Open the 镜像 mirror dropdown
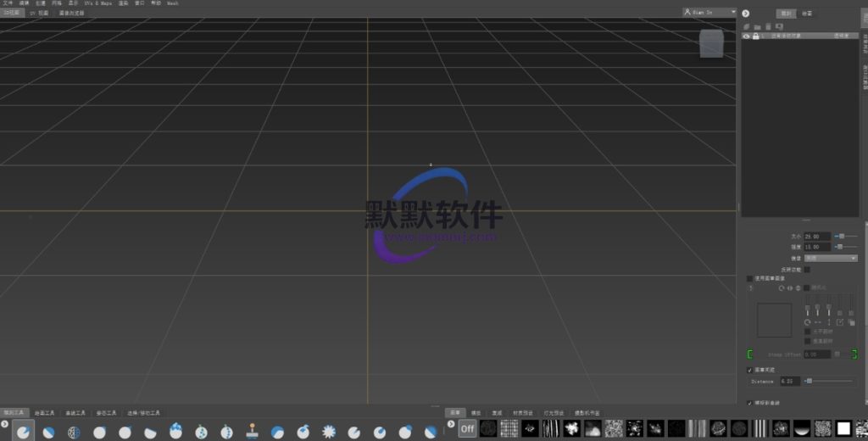868x441 pixels. click(x=831, y=258)
